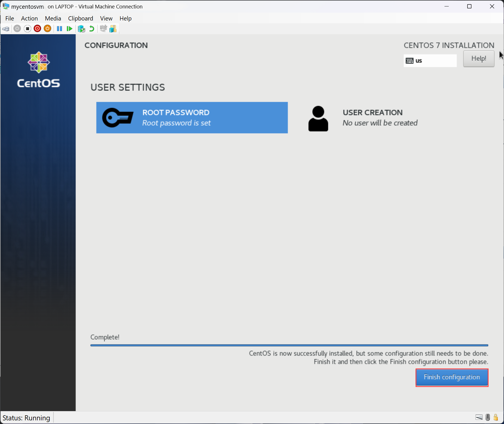The width and height of the screenshot is (504, 424).
Task: Open the Help! panel
Action: pyautogui.click(x=478, y=59)
